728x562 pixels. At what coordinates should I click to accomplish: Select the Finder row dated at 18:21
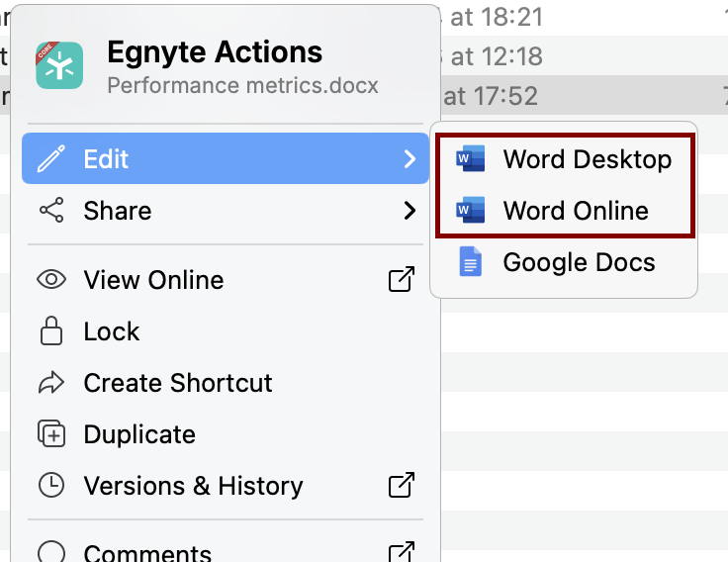pos(585,18)
